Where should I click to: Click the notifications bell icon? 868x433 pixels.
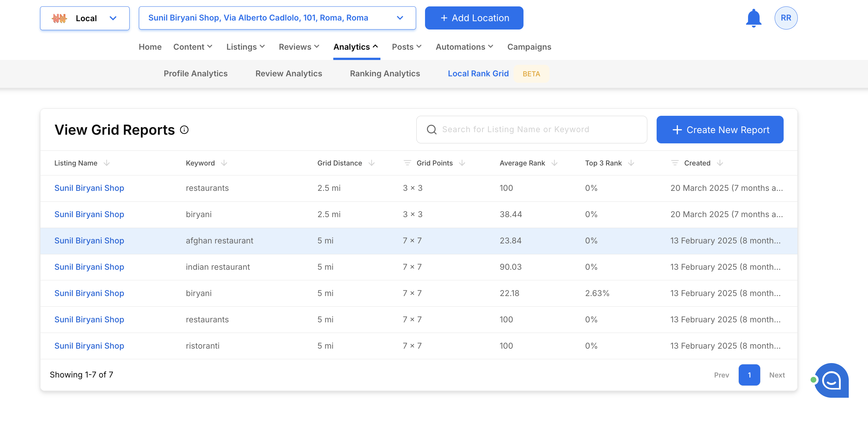coord(753,18)
